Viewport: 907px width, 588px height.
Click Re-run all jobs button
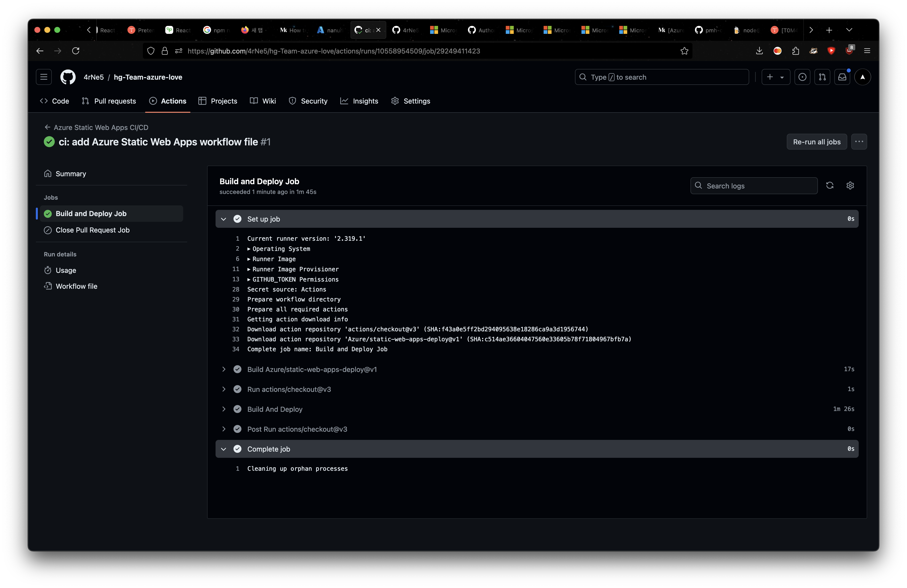point(816,142)
